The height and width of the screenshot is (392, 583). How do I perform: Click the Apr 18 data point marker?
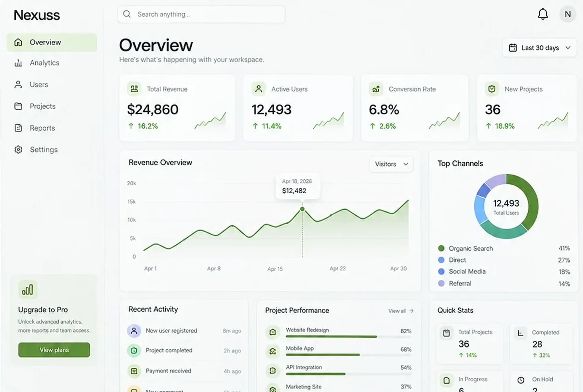pos(302,209)
